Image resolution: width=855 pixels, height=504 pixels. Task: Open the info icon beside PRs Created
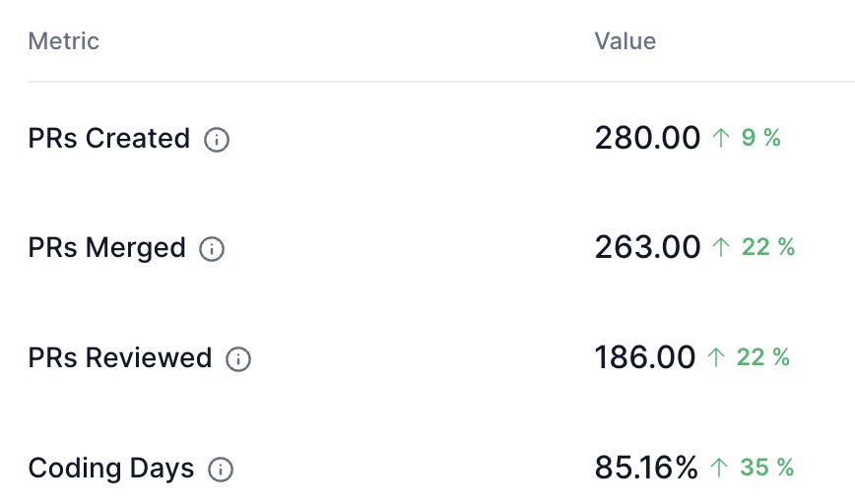[217, 140]
